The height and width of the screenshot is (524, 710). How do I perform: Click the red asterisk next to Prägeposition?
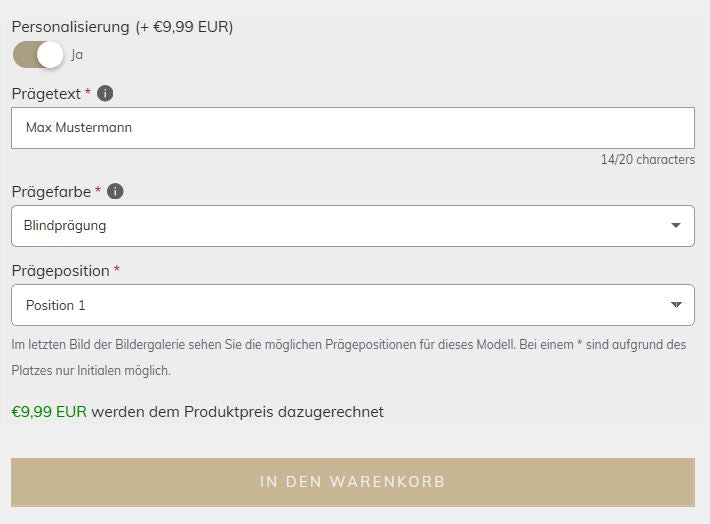click(x=117, y=270)
